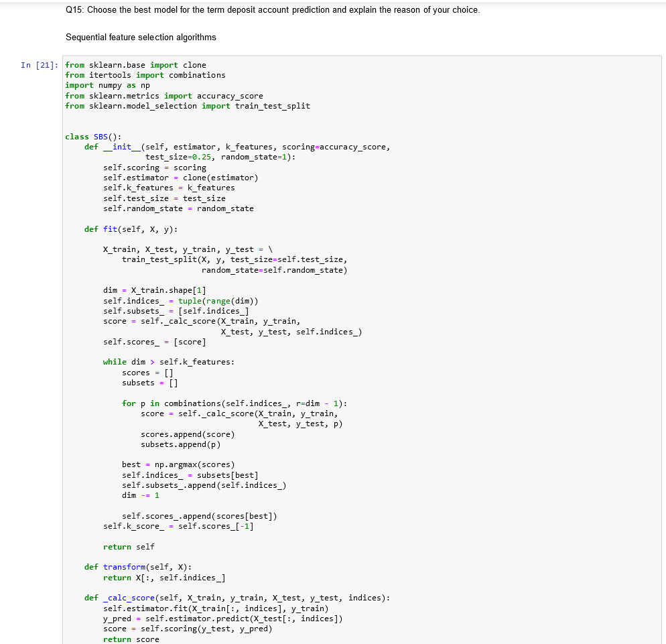
Task: Click 'self.subsets_.append(self.indices_)' line
Action: tap(204, 486)
